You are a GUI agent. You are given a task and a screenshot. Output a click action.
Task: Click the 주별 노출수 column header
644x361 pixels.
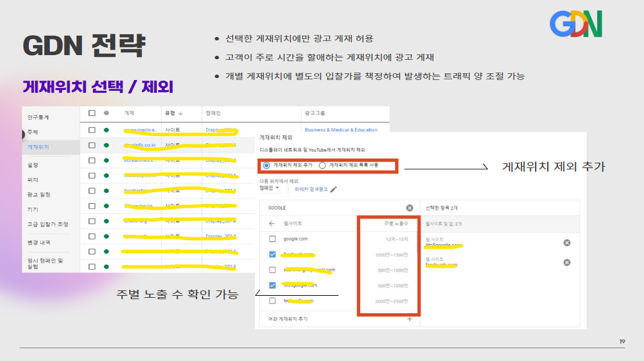tap(396, 224)
